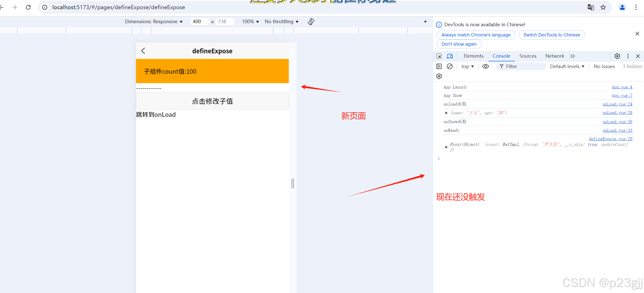Screen dimensions: 644x293
Task: Switch to the Network tab
Action: (x=555, y=56)
